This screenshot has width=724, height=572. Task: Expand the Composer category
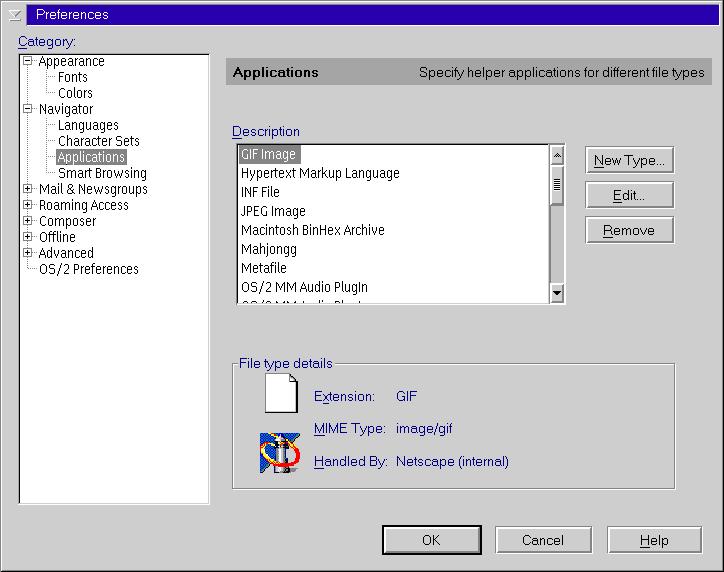coord(28,221)
